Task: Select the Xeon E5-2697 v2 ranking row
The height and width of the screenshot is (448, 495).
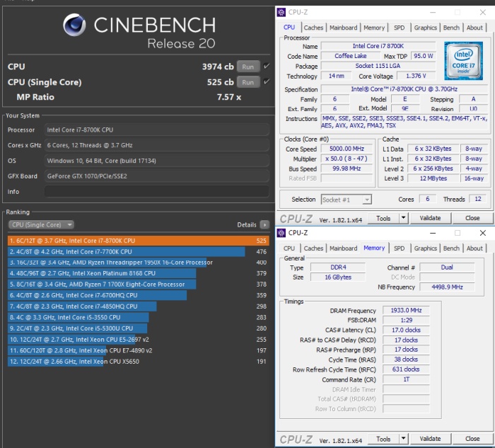Action: (139, 339)
